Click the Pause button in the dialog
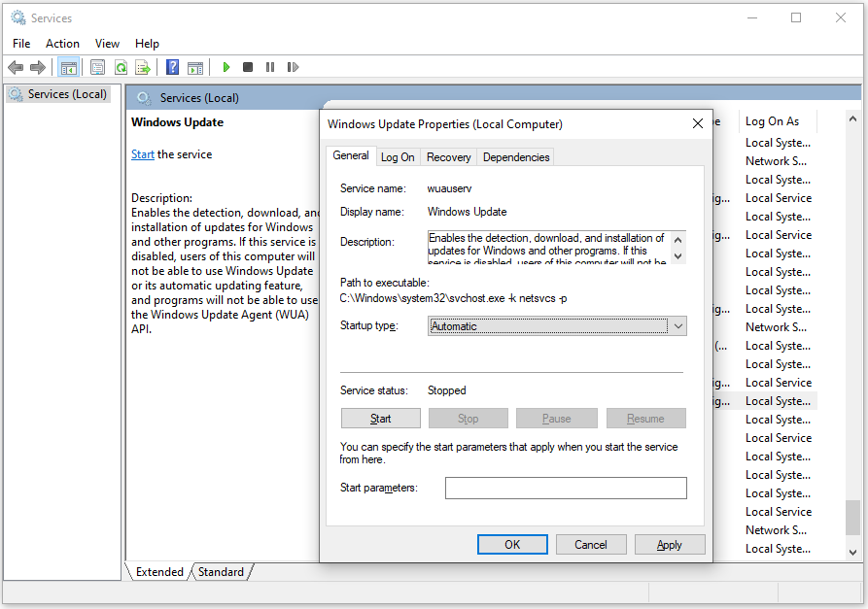Viewport: 868px width, 609px height. [x=557, y=419]
